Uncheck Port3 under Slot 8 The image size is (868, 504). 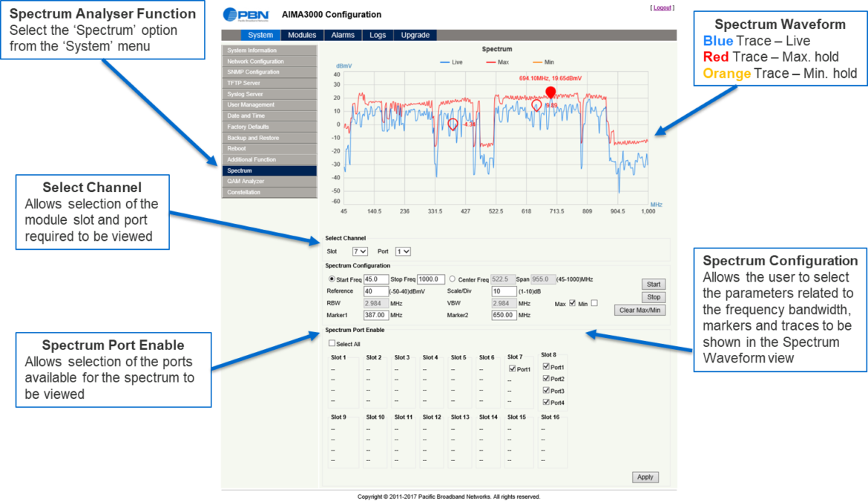pos(547,391)
